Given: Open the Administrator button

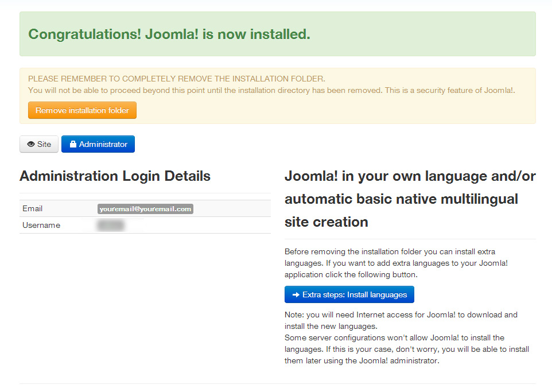Looking at the screenshot, I should pyautogui.click(x=98, y=144).
